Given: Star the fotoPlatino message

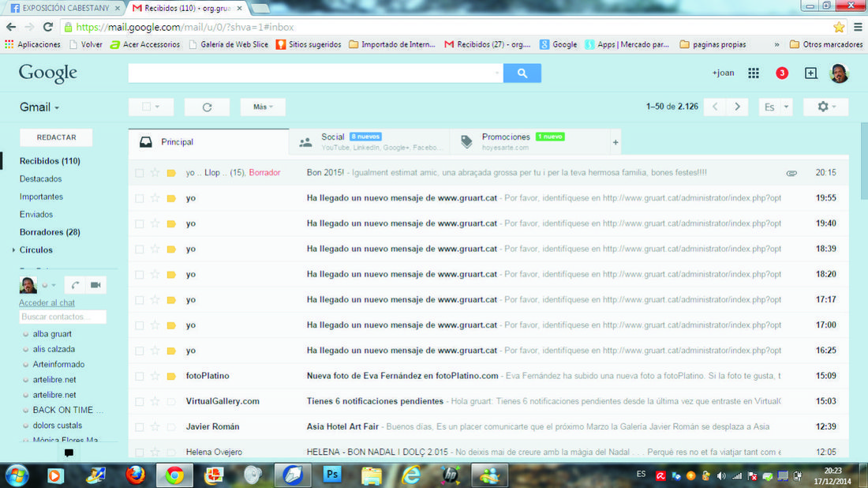Looking at the screenshot, I should 155,376.
